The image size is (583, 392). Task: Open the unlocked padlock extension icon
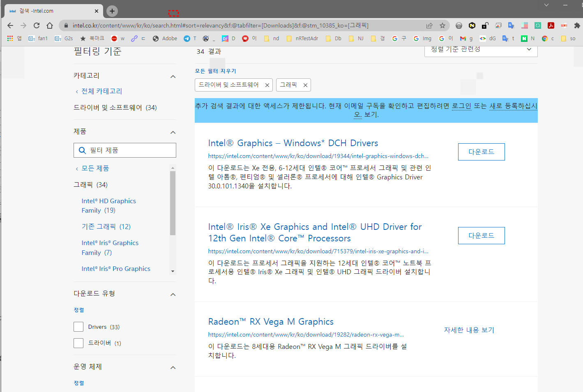485,25
